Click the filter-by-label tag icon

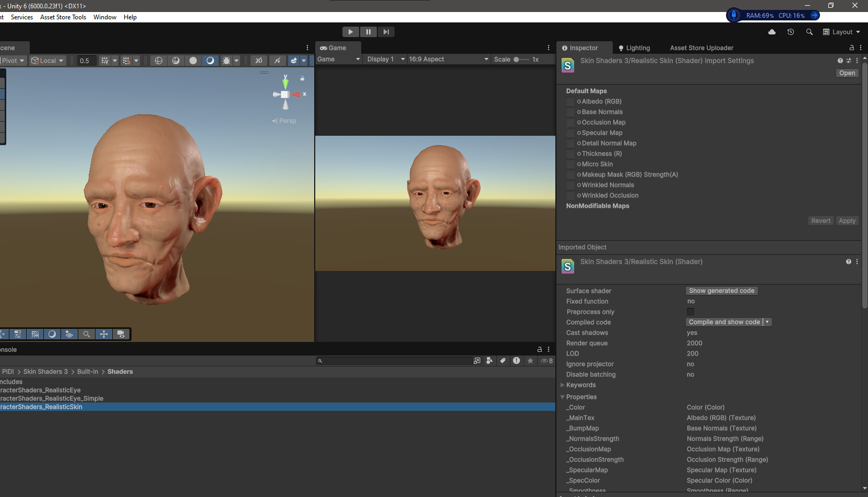pos(503,360)
